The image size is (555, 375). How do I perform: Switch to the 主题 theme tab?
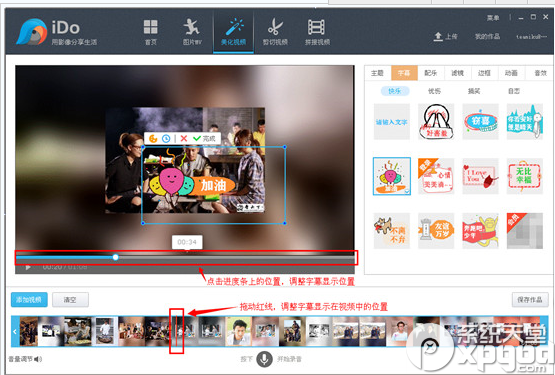[x=377, y=73]
